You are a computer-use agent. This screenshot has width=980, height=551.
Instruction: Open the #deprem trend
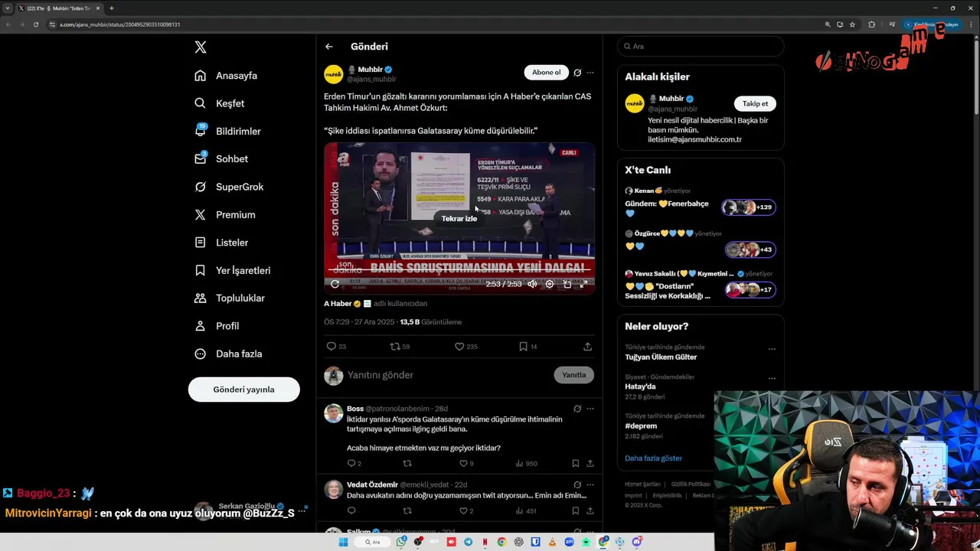point(641,426)
